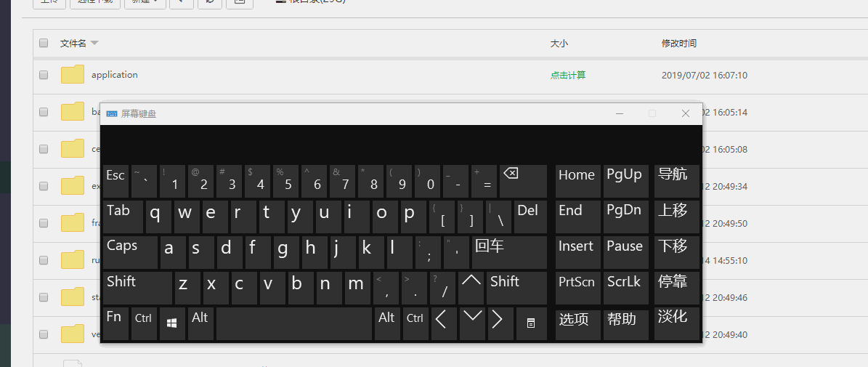Sort by 文件名 using the arrow
Image resolution: width=868 pixels, height=367 pixels.
[94, 43]
